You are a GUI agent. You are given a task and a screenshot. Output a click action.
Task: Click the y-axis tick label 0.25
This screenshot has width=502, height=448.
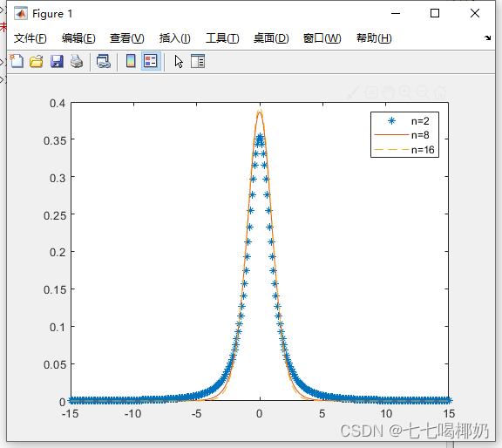point(55,215)
